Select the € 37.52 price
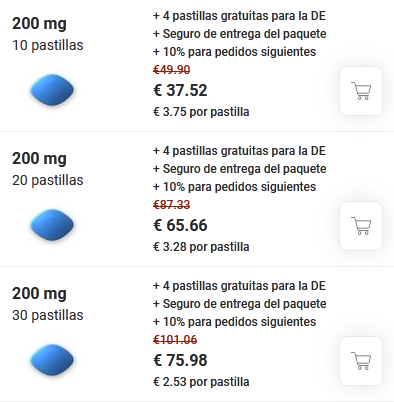This screenshot has width=394, height=402. [x=180, y=90]
